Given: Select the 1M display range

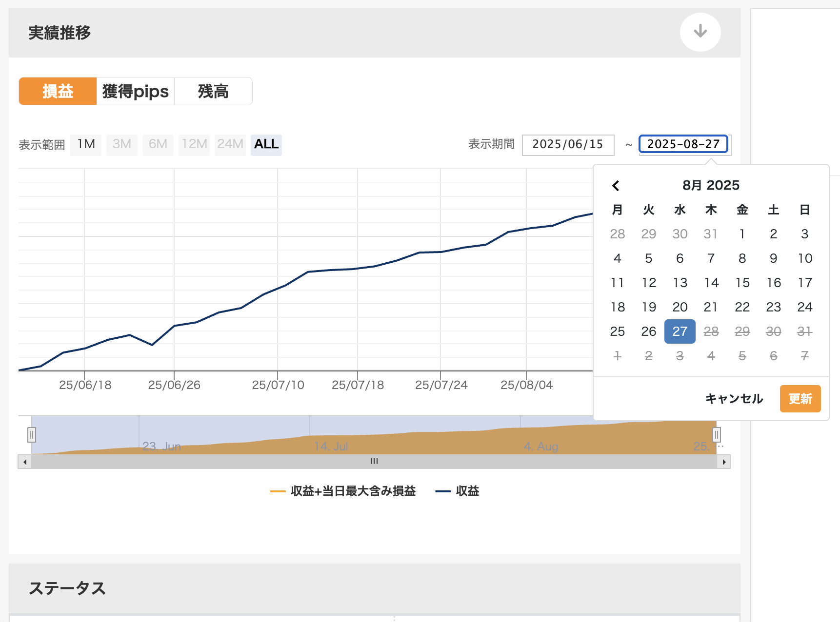Looking at the screenshot, I should (x=86, y=144).
